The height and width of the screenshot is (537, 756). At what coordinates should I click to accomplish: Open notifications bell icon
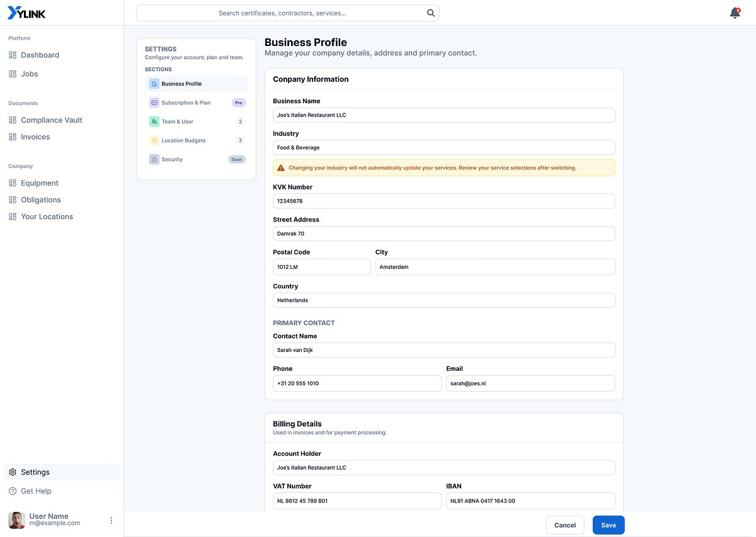click(x=735, y=13)
